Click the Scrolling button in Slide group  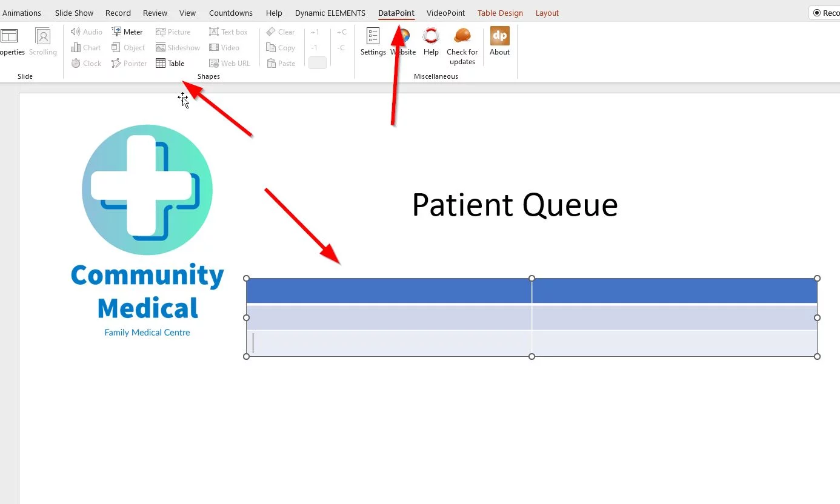click(43, 41)
